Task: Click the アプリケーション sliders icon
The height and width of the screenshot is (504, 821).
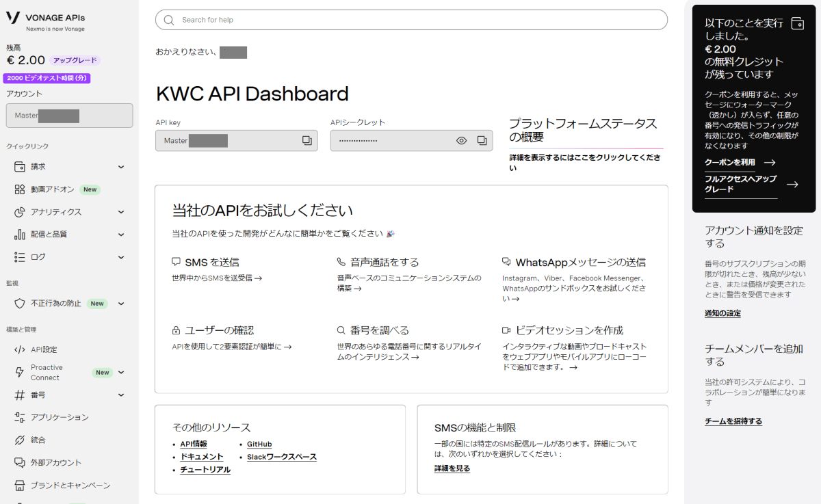Action: (19, 417)
